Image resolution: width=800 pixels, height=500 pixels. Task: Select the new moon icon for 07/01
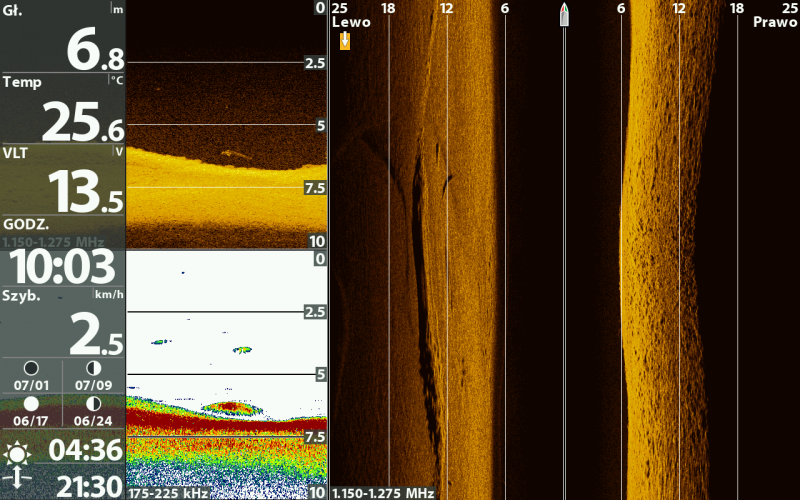click(x=31, y=369)
